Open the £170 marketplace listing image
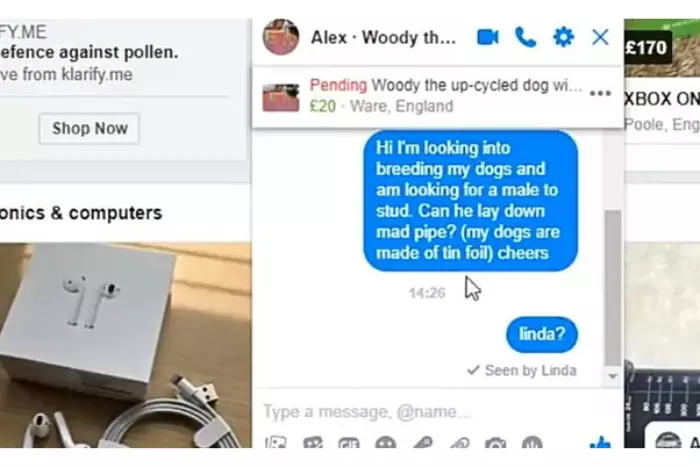This screenshot has height=467, width=700. pyautogui.click(x=662, y=48)
